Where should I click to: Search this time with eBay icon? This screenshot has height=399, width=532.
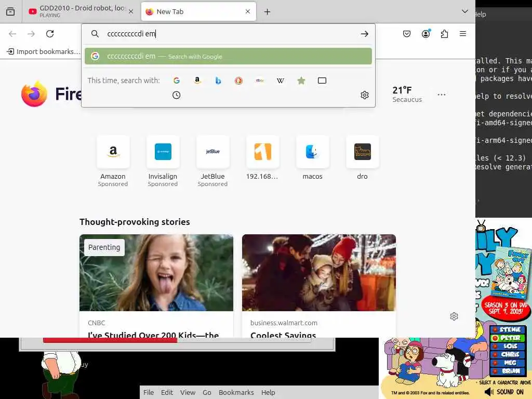click(260, 81)
